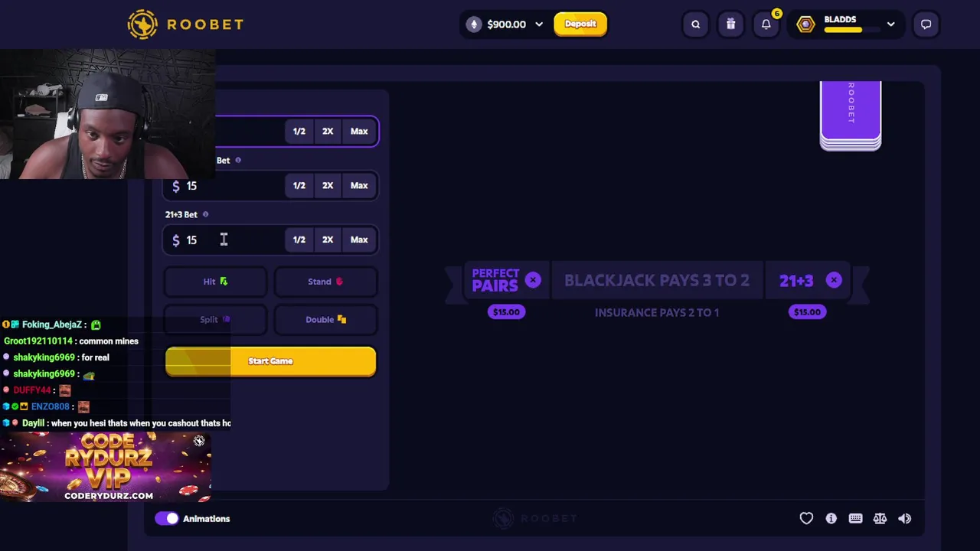Double the main bet with top 2X
980x551 pixels.
click(328, 131)
